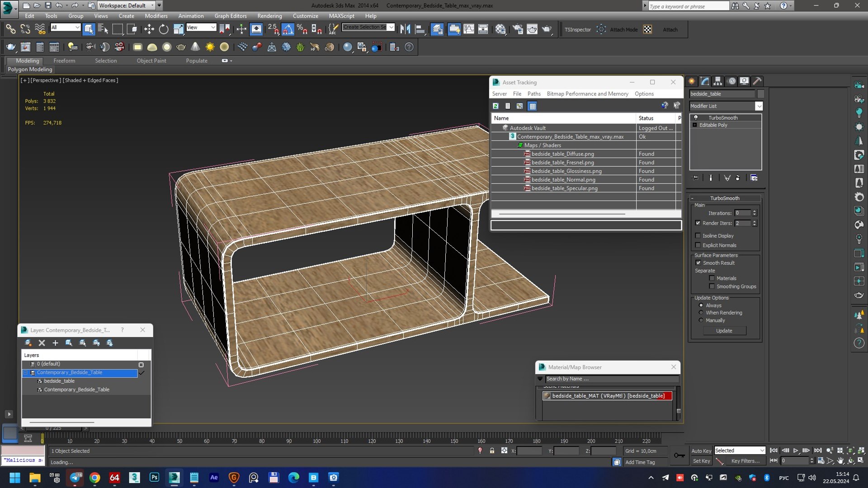Open the Hierarchy command panel tab
This screenshot has height=488, width=868.
pyautogui.click(x=718, y=81)
